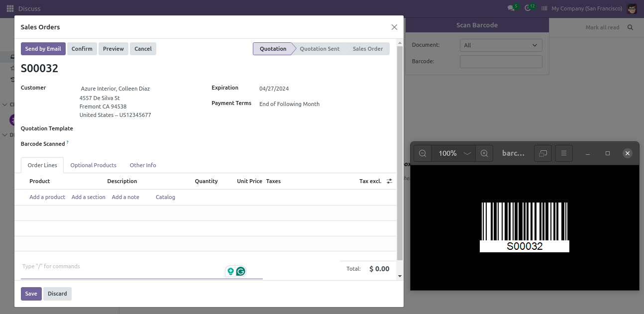This screenshot has height=314, width=644.
Task: Click the Grammarly icon in note field
Action: point(241,271)
